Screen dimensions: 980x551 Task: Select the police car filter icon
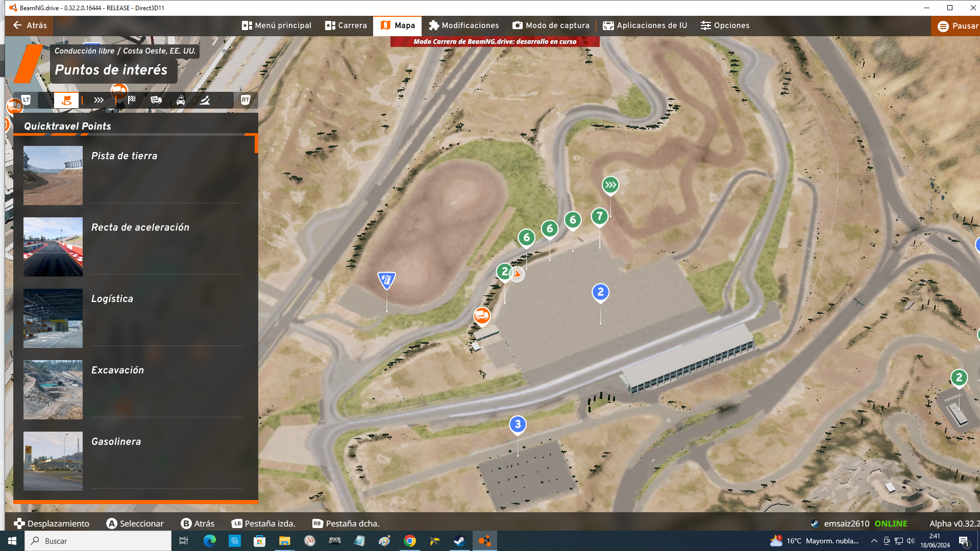181,100
